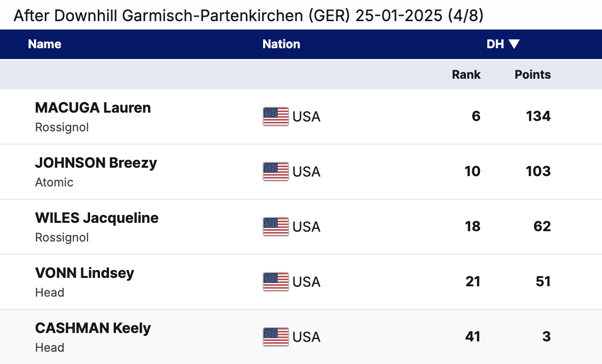The width and height of the screenshot is (602, 364).
Task: Open CASHMAN Keely athlete profile
Action: pyautogui.click(x=93, y=328)
